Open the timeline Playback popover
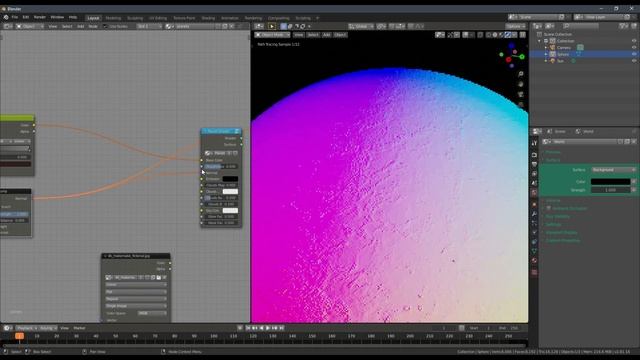The image size is (640, 360). tap(27, 328)
